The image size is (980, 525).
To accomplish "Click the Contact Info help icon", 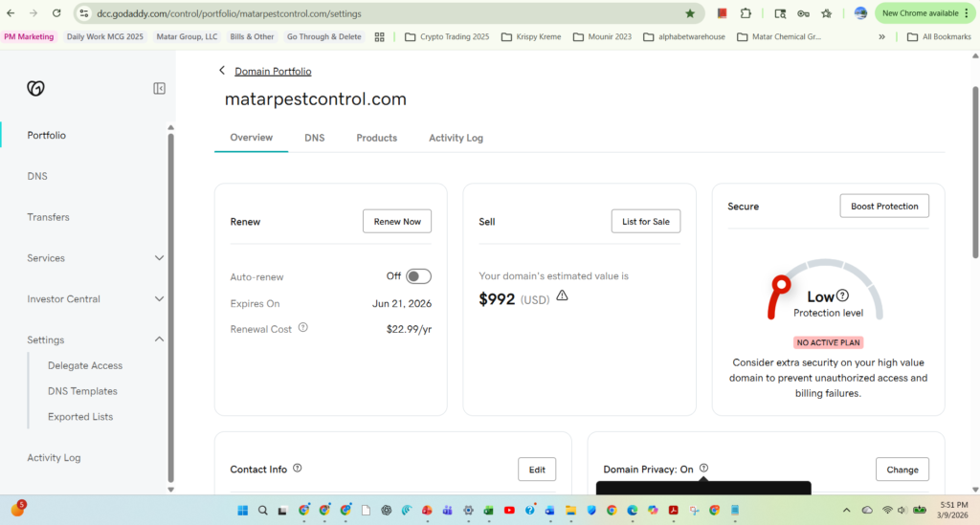I will point(298,469).
